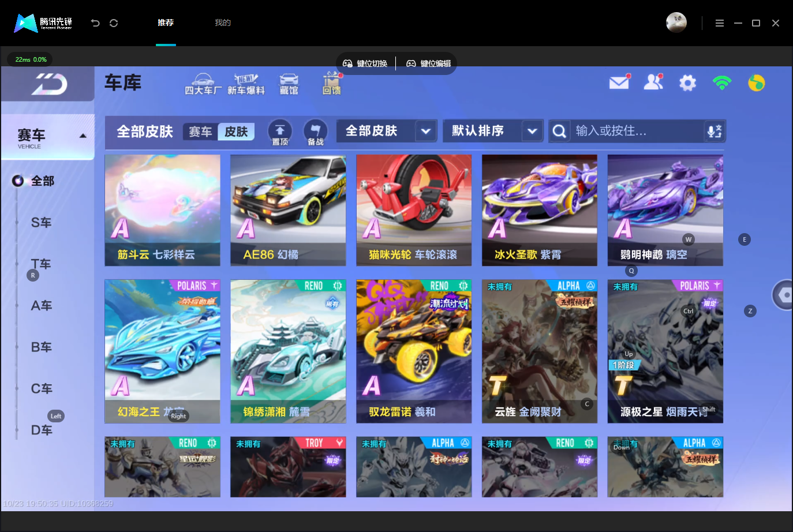Viewport: 793px width, 532px height.
Task: Click the refresh icon in title bar
Action: pyautogui.click(x=114, y=23)
